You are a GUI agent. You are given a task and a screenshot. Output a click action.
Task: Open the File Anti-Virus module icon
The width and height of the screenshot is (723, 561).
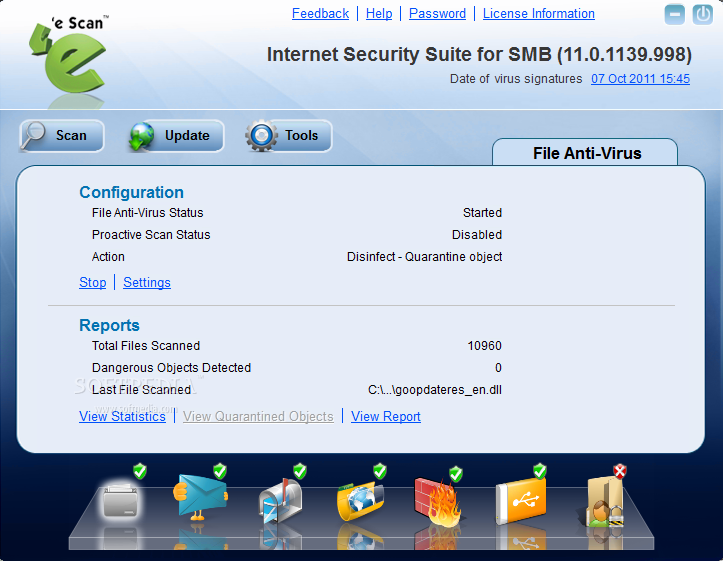[x=121, y=500]
